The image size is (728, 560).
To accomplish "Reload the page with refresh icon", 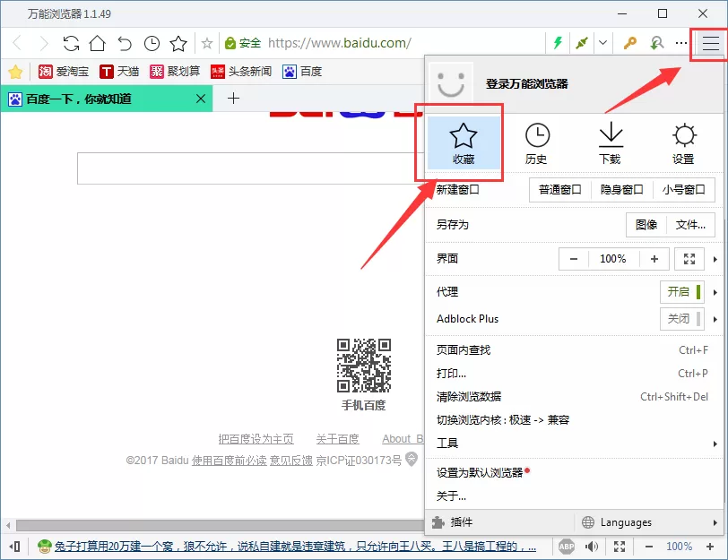I will pos(71,43).
